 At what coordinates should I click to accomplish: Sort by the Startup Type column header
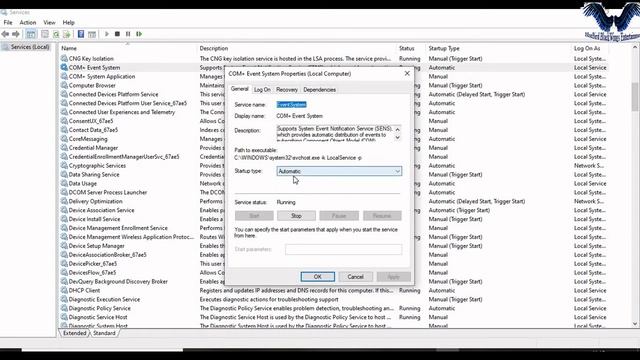[498, 48]
